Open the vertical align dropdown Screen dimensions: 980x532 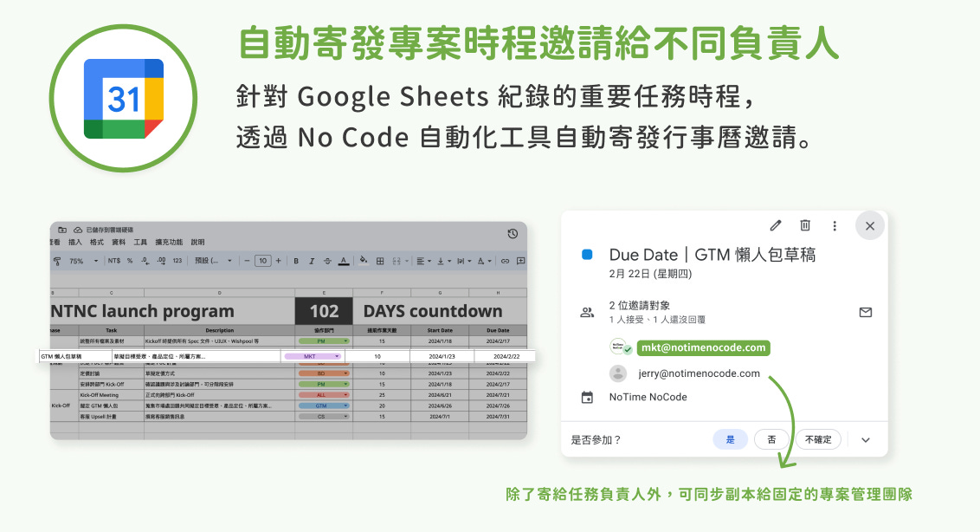[444, 261]
